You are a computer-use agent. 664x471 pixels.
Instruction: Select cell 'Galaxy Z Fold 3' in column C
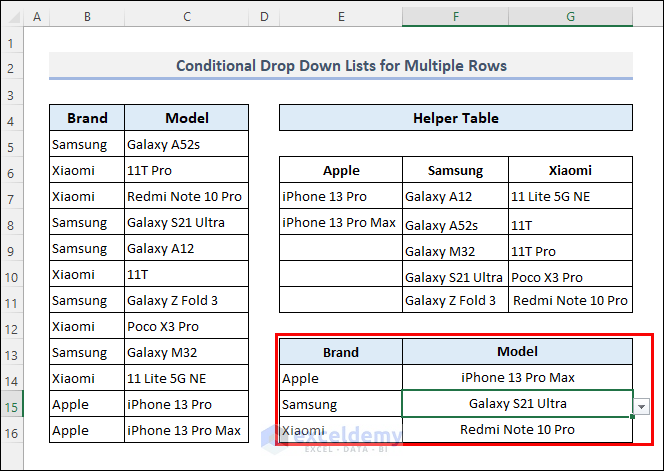pos(186,300)
